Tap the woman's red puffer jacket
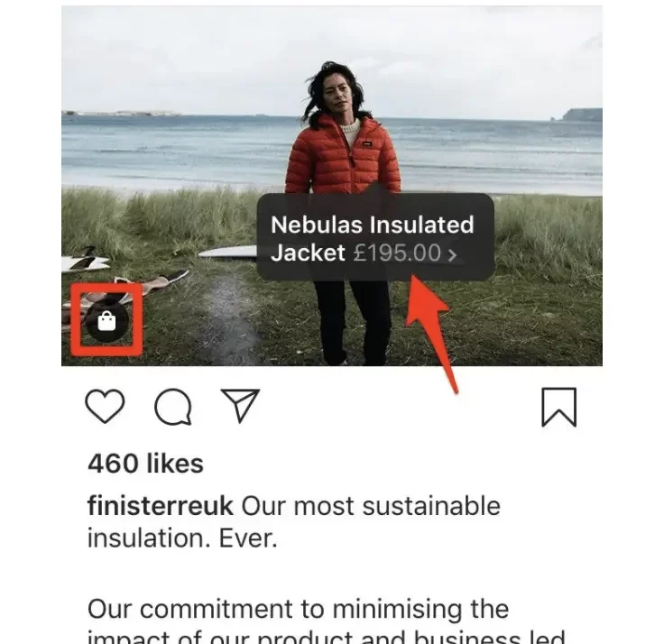The image size is (664, 644). pos(342,159)
